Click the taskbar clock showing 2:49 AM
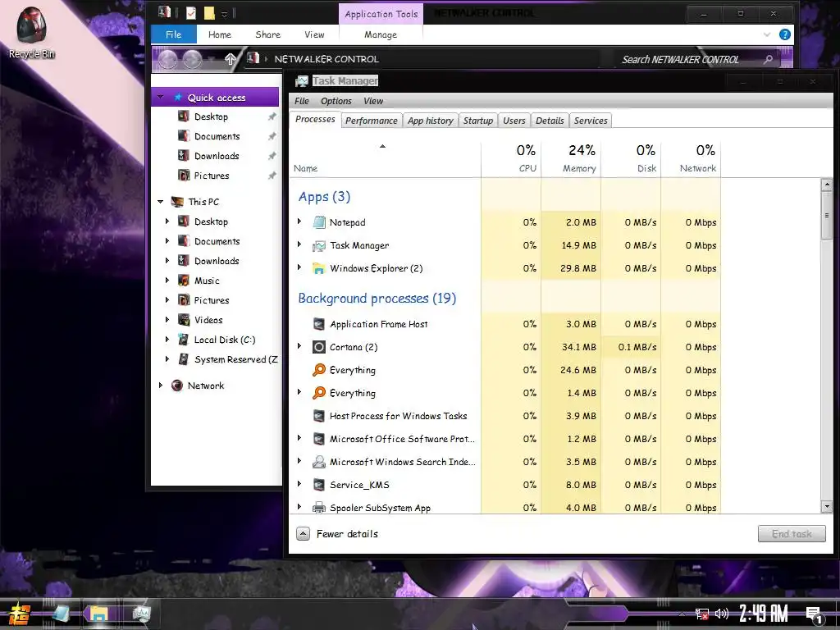Viewport: 840px width, 630px height. point(763,614)
